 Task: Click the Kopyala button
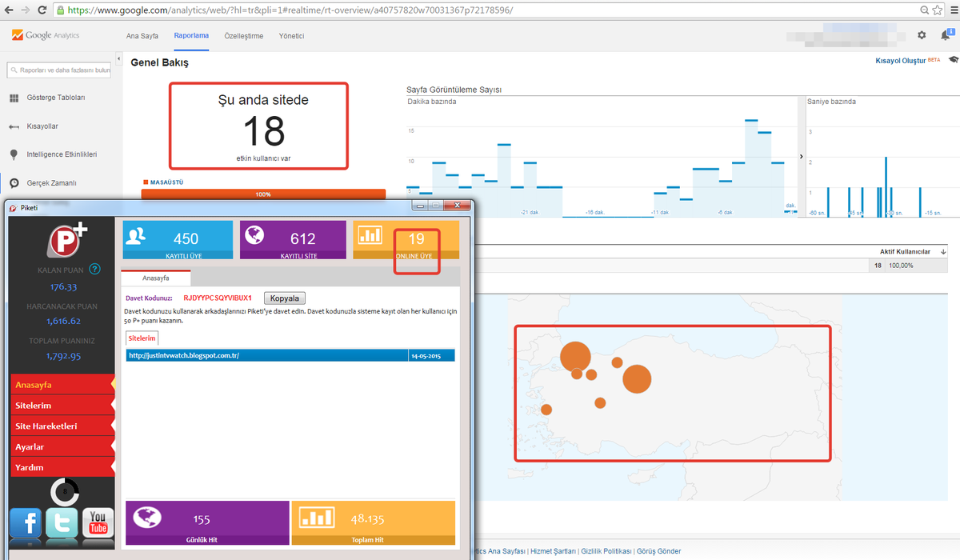[284, 298]
